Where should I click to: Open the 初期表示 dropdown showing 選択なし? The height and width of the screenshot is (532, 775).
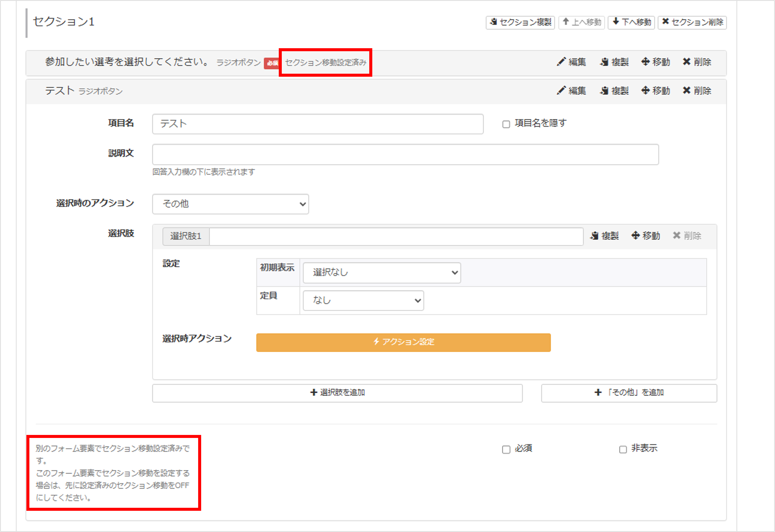382,272
